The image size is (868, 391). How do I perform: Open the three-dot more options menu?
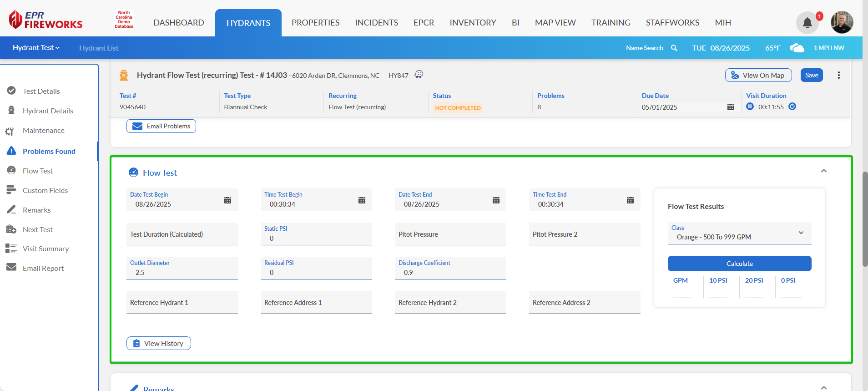click(x=838, y=76)
